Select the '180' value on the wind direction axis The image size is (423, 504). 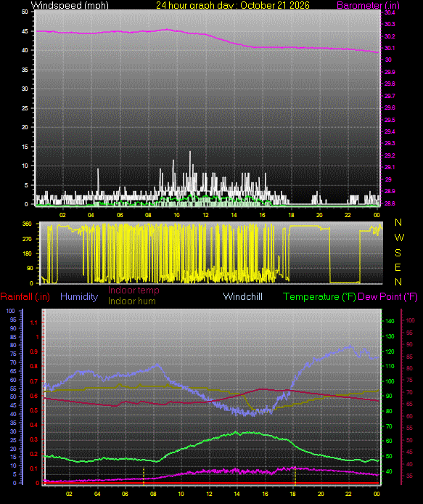click(x=28, y=253)
